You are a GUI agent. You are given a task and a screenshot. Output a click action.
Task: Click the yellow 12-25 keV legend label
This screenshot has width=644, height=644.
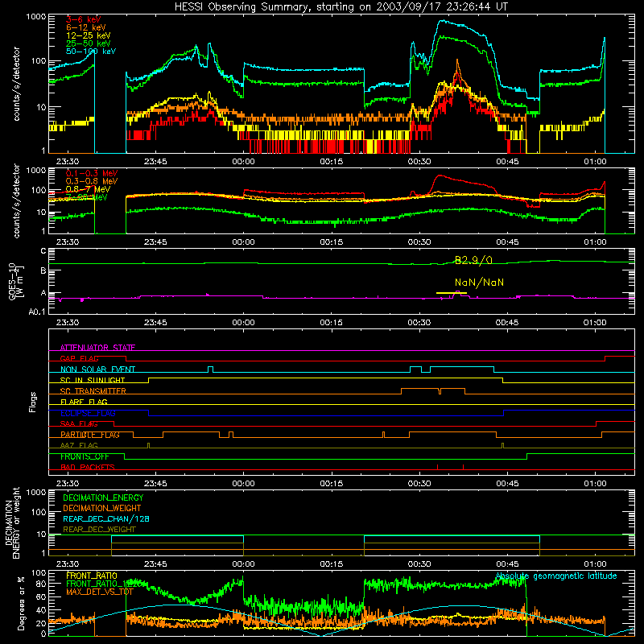tap(89, 35)
